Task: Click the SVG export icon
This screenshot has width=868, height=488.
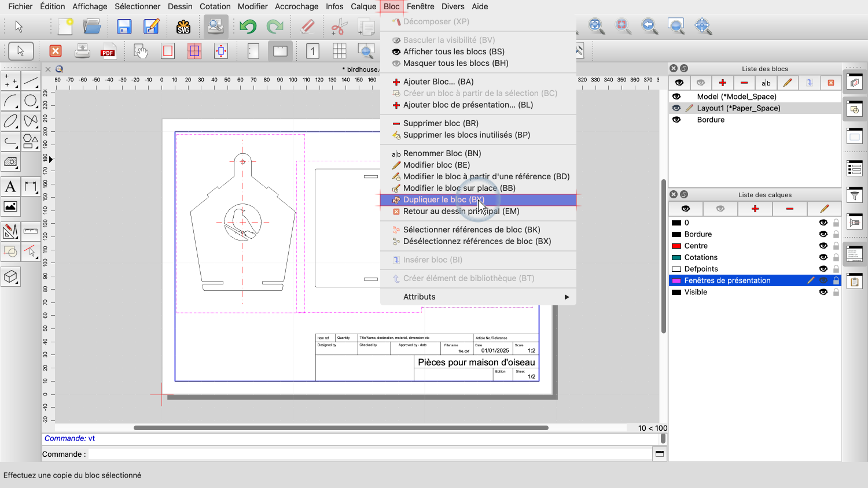Action: 183,27
